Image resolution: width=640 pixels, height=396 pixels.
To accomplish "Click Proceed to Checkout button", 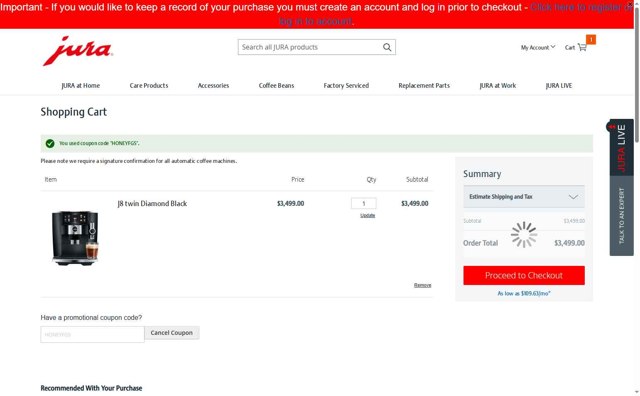I will tap(524, 276).
